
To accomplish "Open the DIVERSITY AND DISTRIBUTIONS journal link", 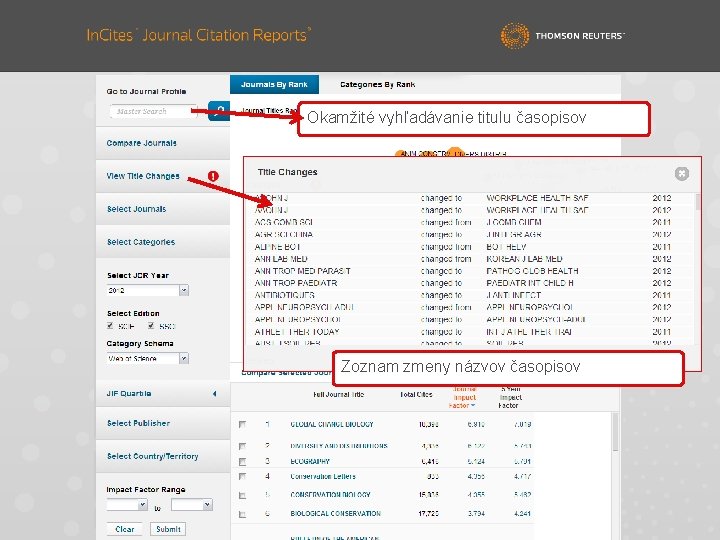I will (x=339, y=446).
